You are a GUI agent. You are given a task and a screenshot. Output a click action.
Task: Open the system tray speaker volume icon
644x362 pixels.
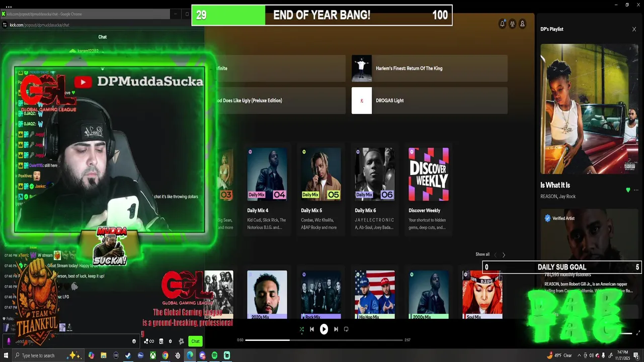(591, 355)
